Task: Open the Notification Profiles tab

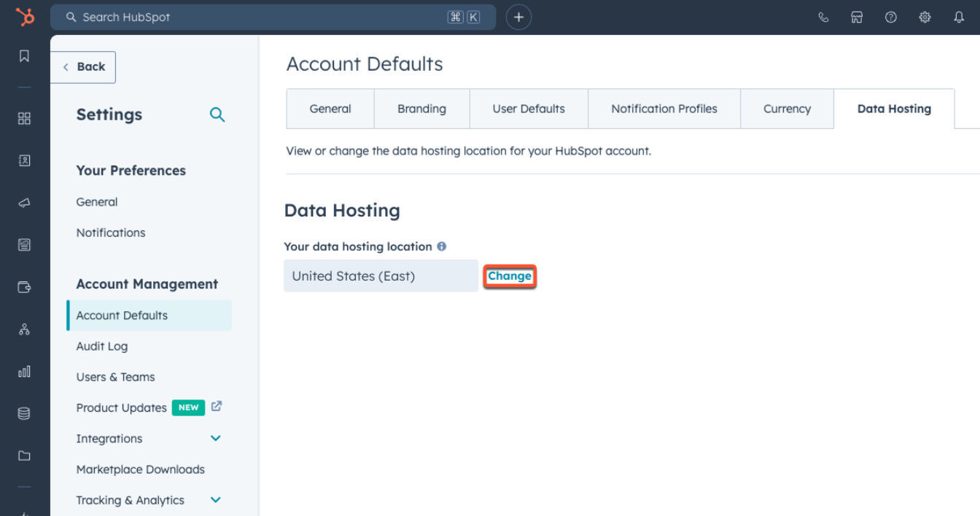Action: (664, 109)
